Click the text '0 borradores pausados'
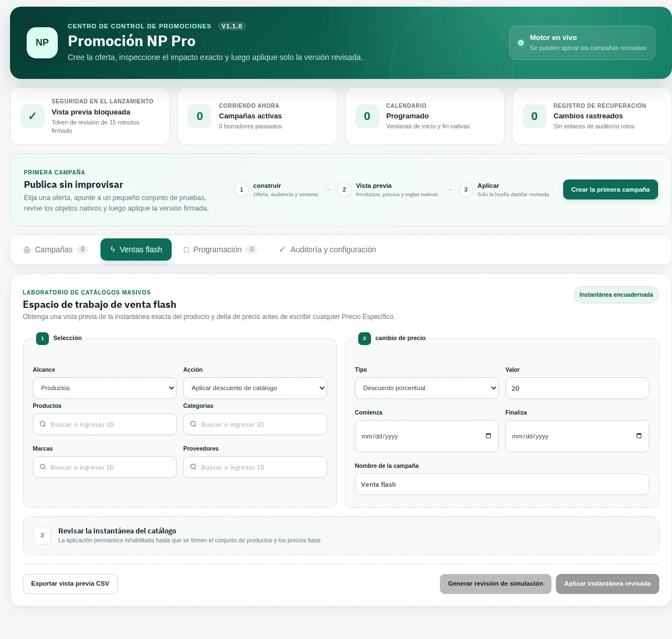 pos(250,126)
